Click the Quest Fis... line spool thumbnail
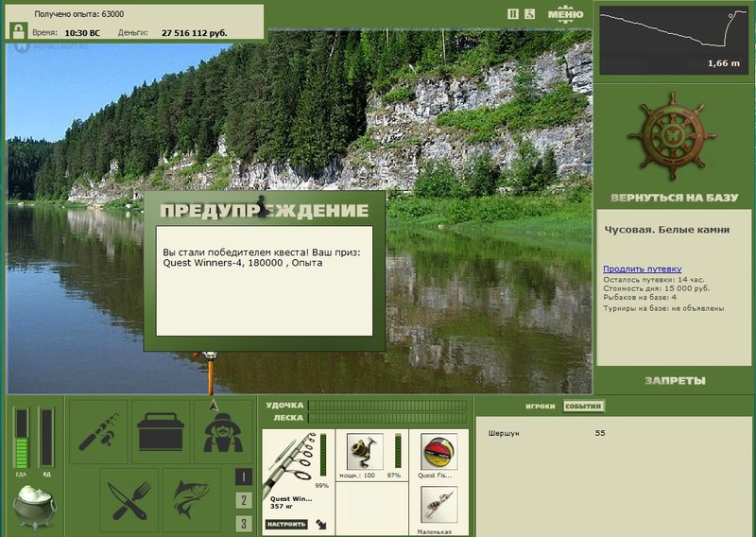Screen dimensions: 756x537 438,451
